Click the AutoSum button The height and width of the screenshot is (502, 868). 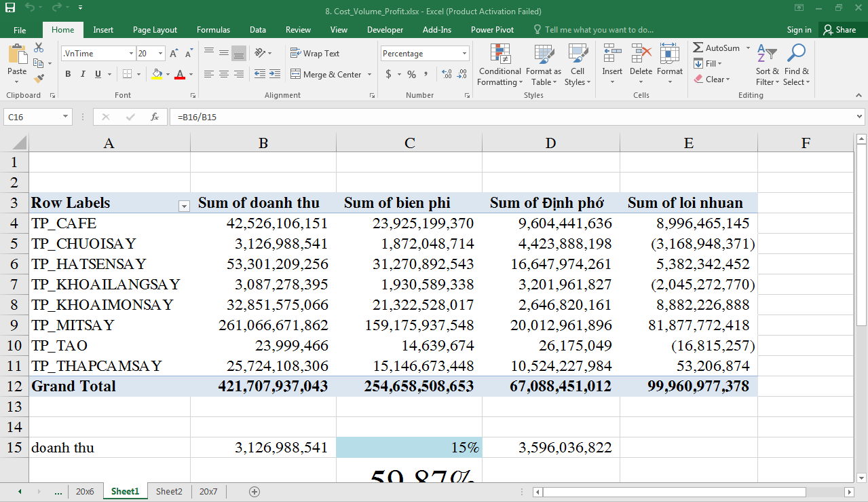tap(717, 48)
